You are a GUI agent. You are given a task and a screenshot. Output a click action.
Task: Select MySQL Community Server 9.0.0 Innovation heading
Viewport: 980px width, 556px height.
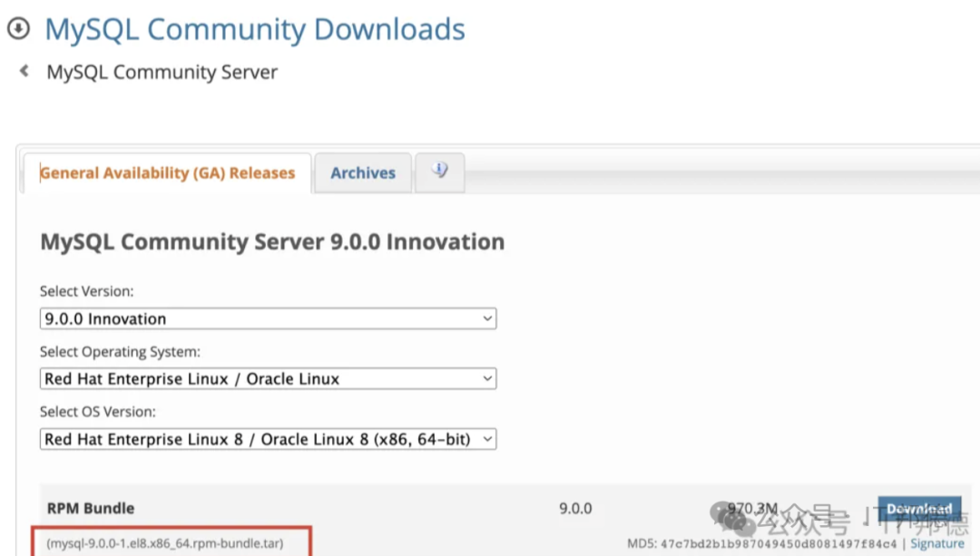272,242
